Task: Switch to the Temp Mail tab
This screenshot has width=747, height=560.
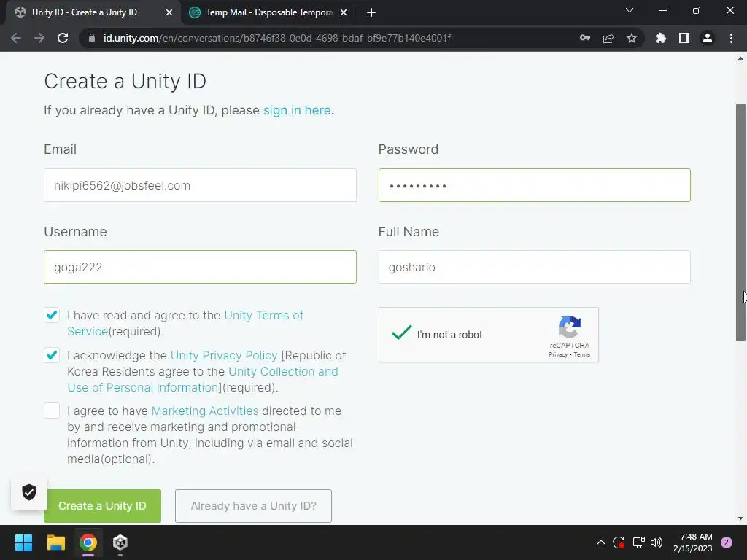Action: pos(268,12)
